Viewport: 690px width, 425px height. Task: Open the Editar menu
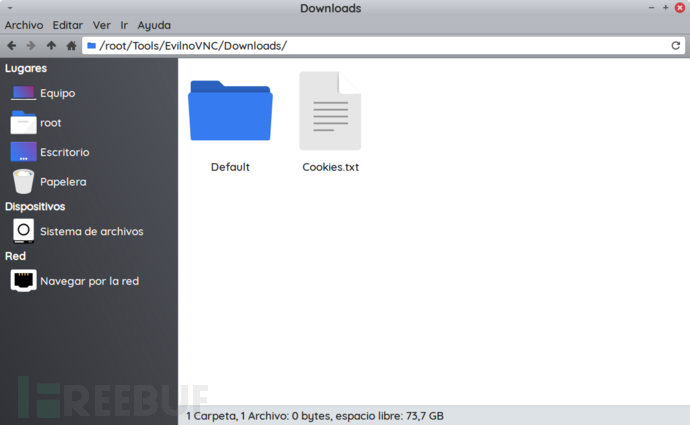coord(68,25)
